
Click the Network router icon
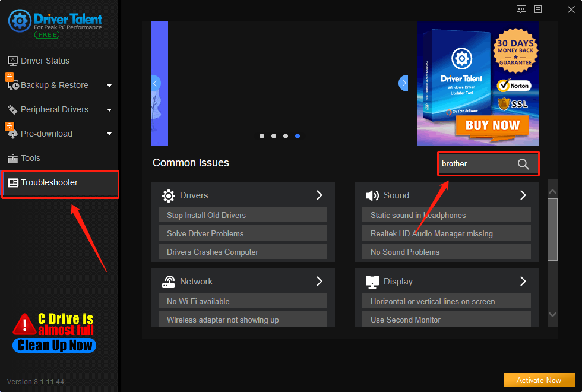coord(169,282)
